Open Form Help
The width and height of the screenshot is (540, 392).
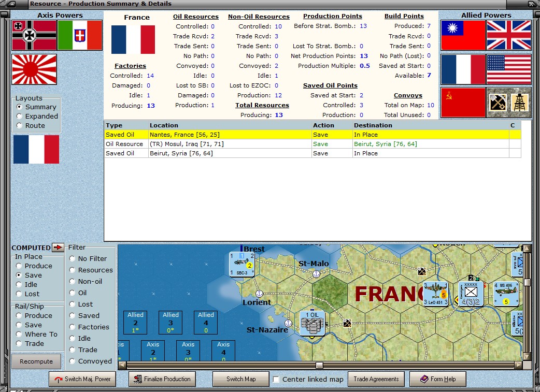(438, 379)
